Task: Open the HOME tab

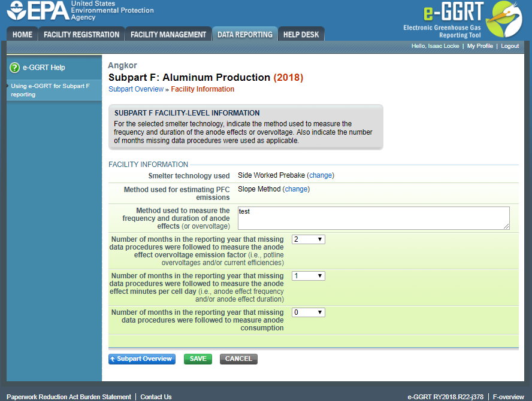Action: (22, 35)
